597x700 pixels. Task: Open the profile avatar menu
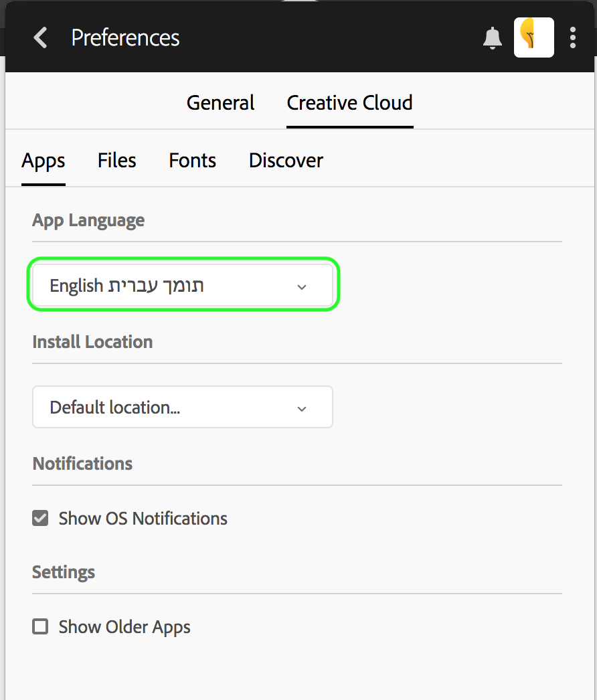pos(533,37)
